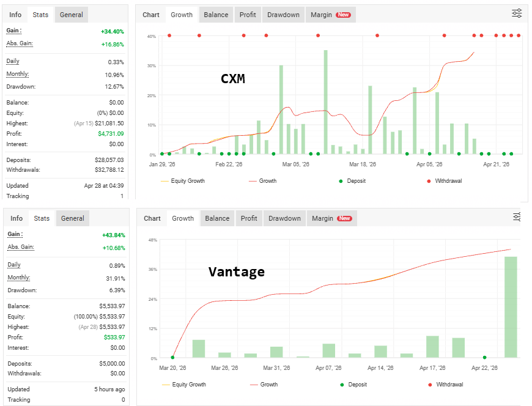Open chart settings icon in CXM panel
Image resolution: width=532 pixels, height=406 pixels.
pos(517,13)
